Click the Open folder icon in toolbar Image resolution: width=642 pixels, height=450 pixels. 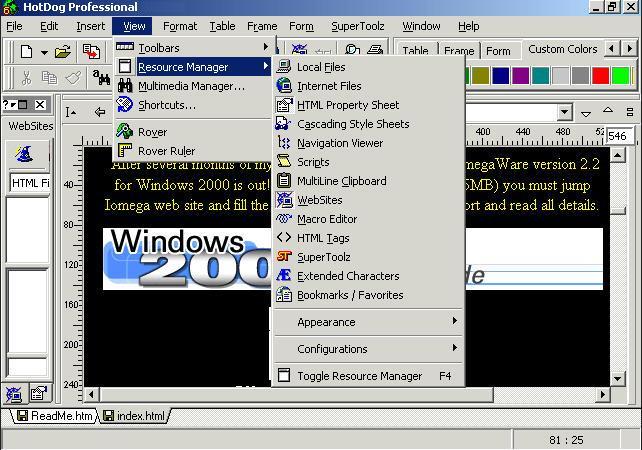(x=63, y=52)
